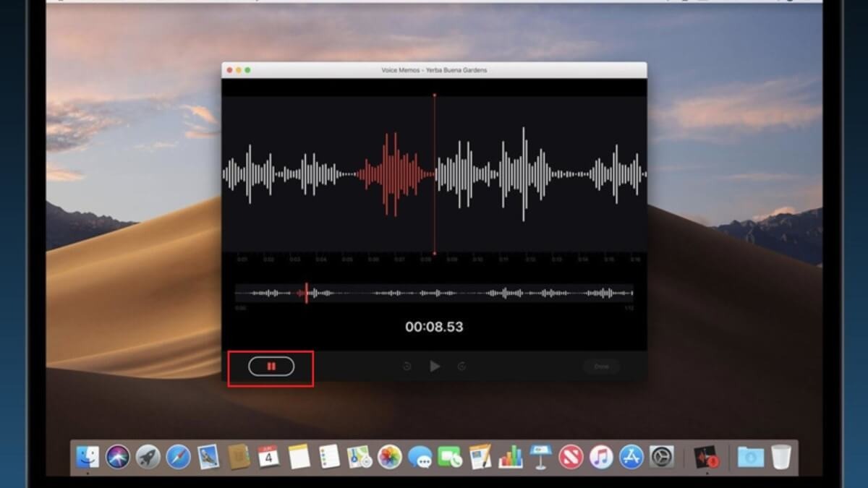The width and height of the screenshot is (868, 488).
Task: Open System Preferences gear icon
Action: coord(662,456)
